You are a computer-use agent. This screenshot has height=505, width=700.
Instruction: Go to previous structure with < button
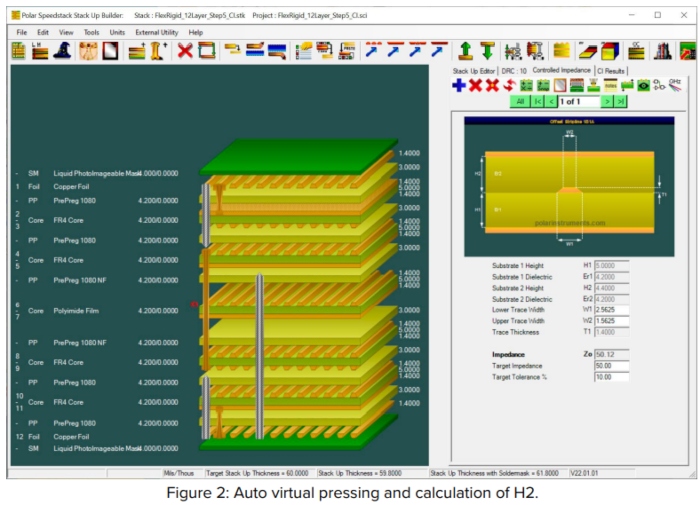click(x=551, y=102)
